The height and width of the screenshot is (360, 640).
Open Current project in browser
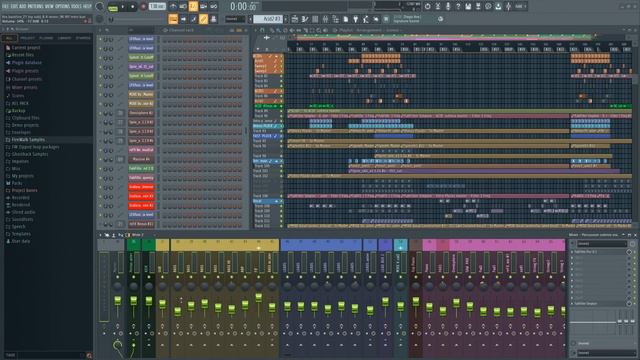coord(26,48)
